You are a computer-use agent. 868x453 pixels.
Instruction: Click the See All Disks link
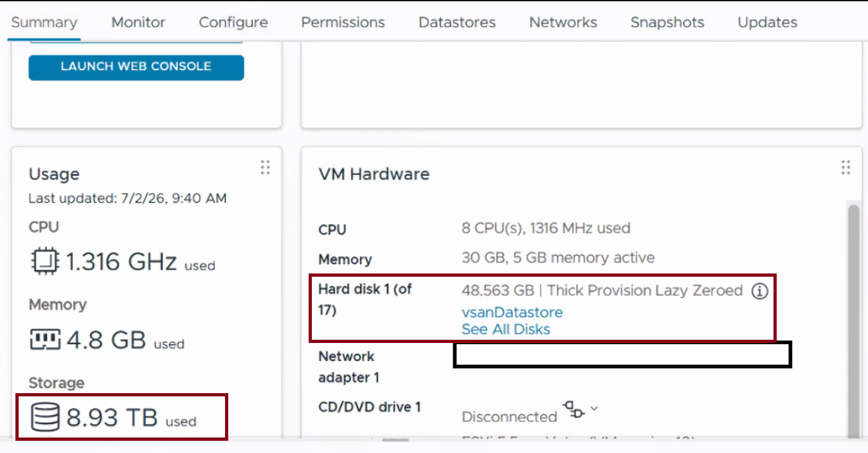tap(506, 329)
